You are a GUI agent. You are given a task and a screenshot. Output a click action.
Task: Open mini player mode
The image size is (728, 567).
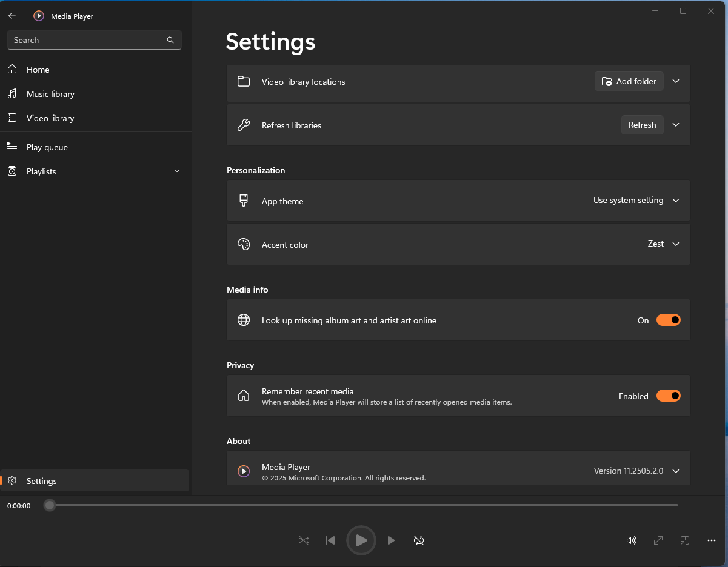coord(685,540)
